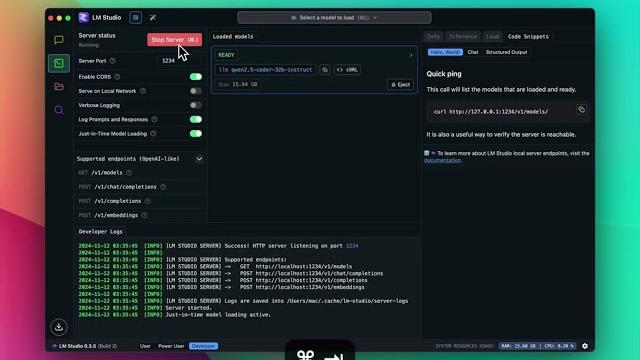Screen dimensions: 640x360
Task: Click the wrench tools icon in title bar
Action: pos(153,18)
